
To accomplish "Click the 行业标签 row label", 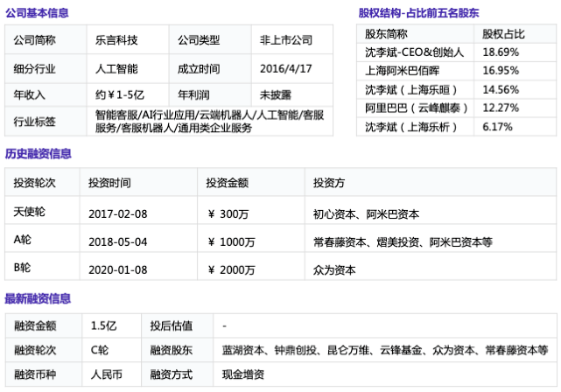I will point(35,122).
